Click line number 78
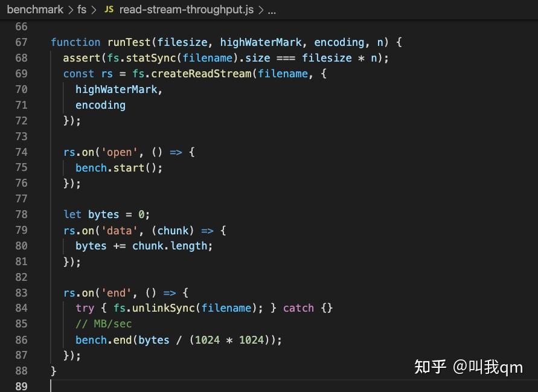 point(21,214)
